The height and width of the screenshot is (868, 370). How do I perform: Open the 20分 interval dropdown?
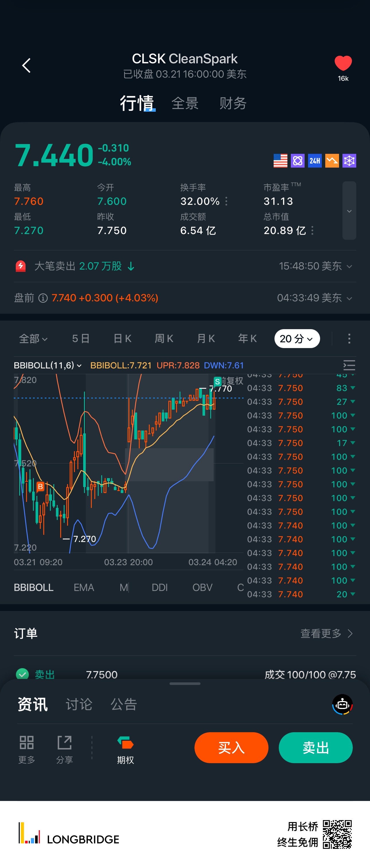(297, 339)
